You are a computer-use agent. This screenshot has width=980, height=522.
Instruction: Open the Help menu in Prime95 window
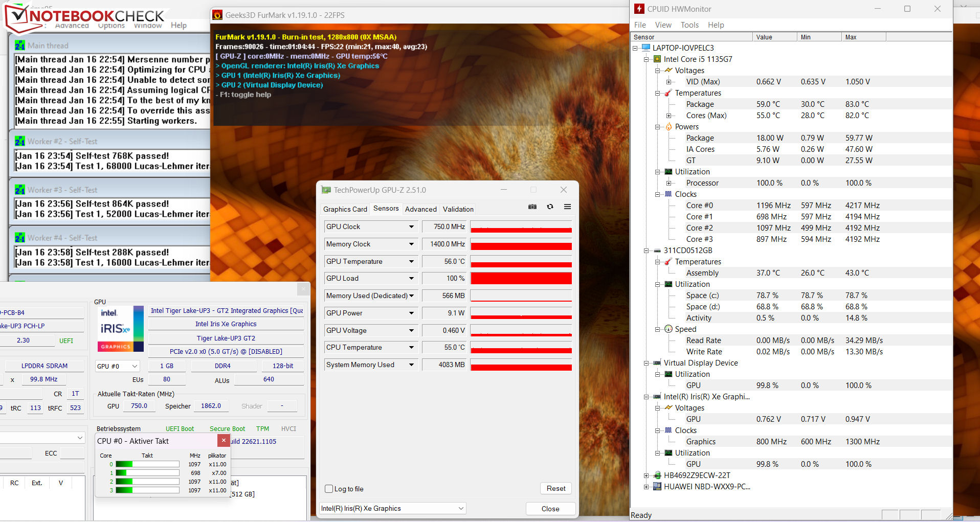[179, 25]
